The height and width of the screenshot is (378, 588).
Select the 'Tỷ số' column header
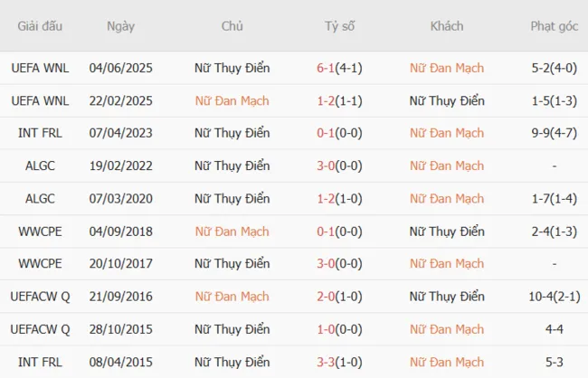(339, 26)
